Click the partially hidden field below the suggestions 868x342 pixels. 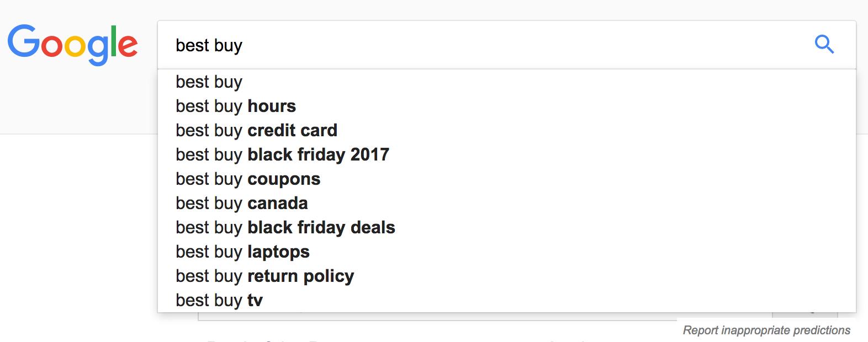(436, 317)
